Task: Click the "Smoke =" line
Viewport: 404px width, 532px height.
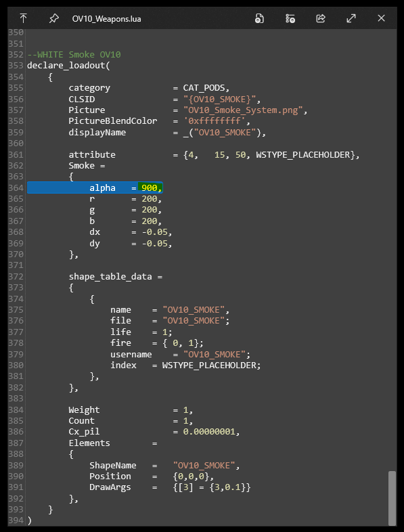Action: click(x=87, y=166)
